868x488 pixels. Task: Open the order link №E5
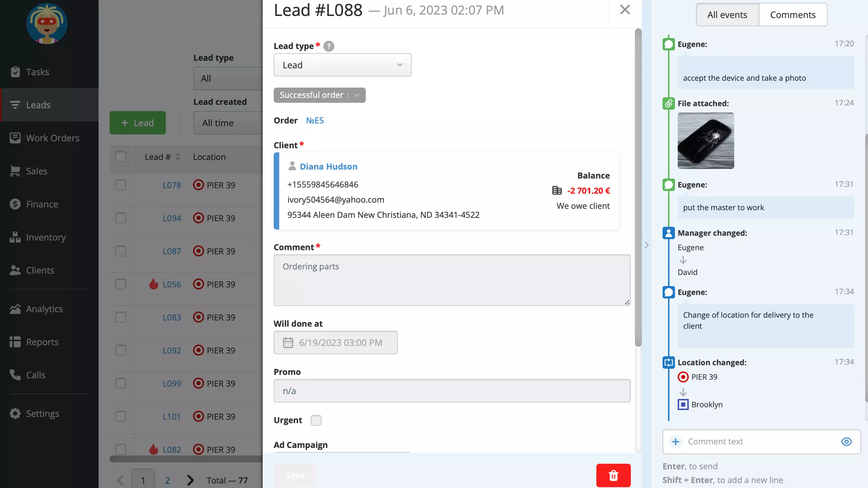tap(314, 121)
